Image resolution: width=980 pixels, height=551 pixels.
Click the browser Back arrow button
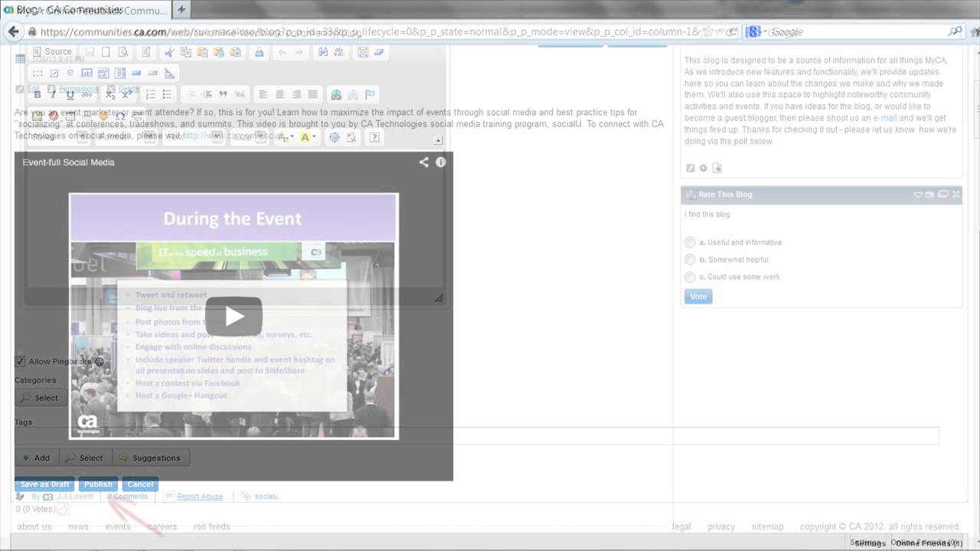[13, 32]
